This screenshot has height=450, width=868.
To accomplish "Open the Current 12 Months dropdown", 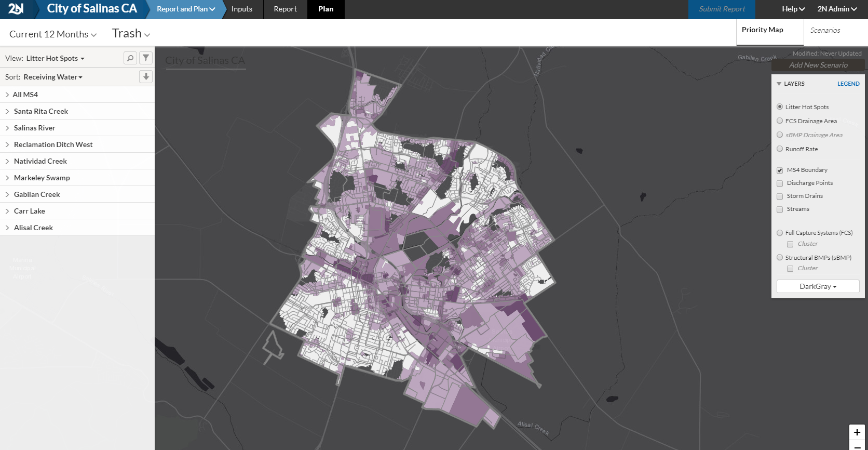I will click(x=53, y=34).
